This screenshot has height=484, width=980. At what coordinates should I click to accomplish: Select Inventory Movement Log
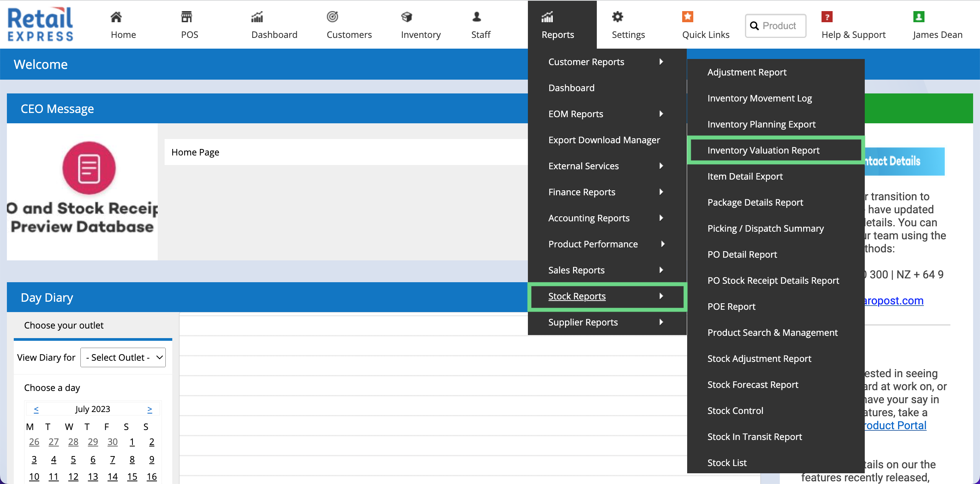[x=759, y=98]
